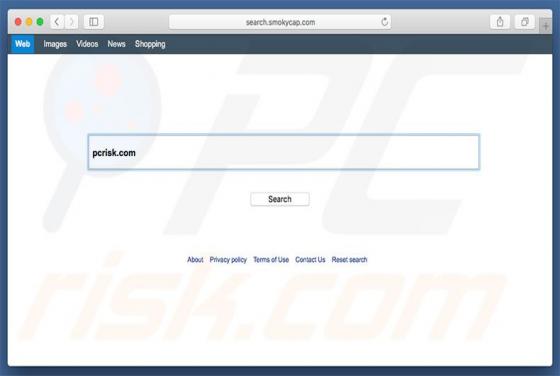Minimize the window with yellow button
The height and width of the screenshot is (376, 560).
point(29,22)
